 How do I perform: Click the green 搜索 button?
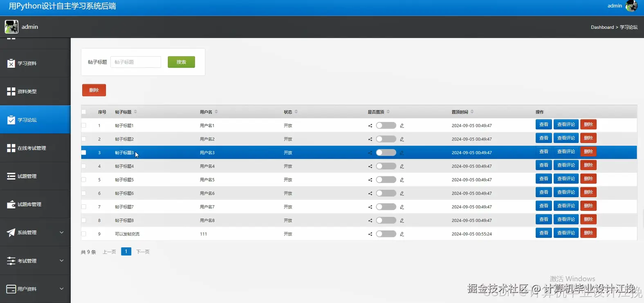pyautogui.click(x=181, y=62)
